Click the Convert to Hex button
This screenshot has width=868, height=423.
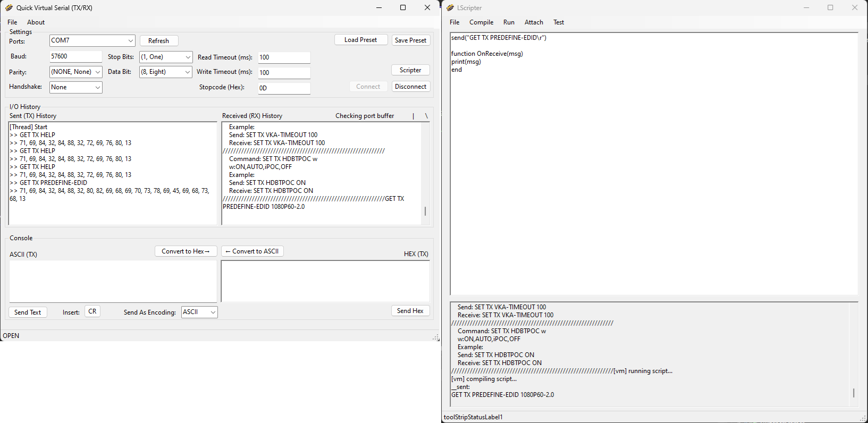click(186, 251)
